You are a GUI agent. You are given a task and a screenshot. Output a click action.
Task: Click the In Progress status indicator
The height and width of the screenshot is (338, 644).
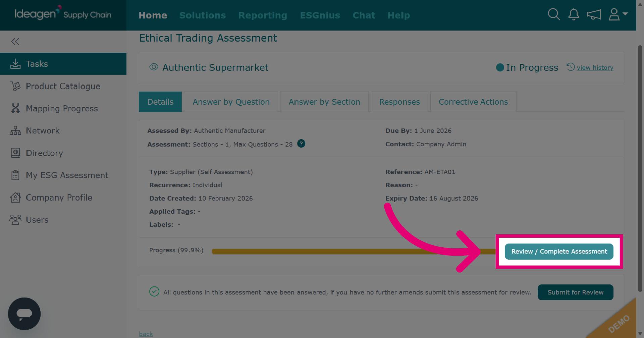pos(527,67)
